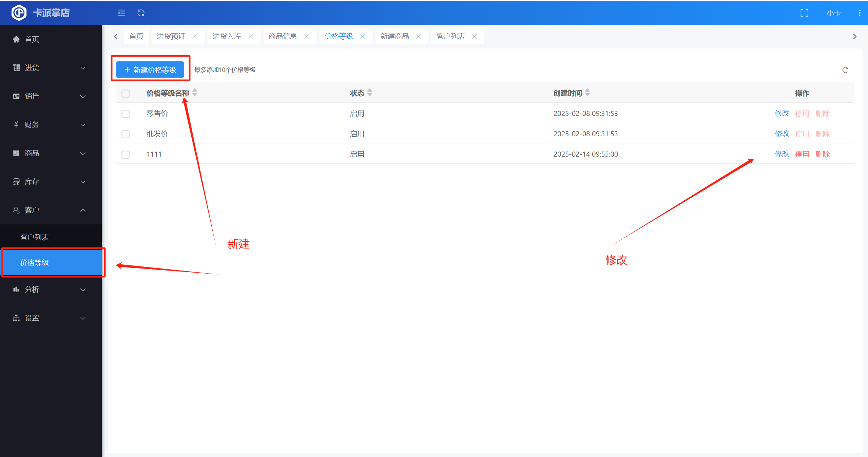Toggle the select-all header checkbox
This screenshot has height=457, width=868.
pyautogui.click(x=126, y=93)
